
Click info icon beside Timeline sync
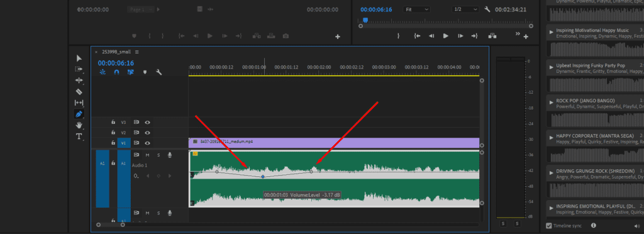(594, 225)
